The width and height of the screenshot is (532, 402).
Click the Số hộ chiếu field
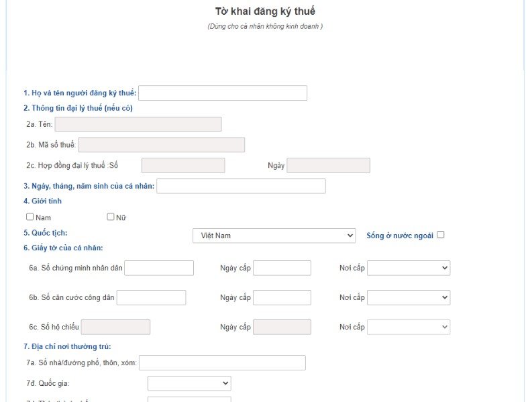[x=115, y=327]
